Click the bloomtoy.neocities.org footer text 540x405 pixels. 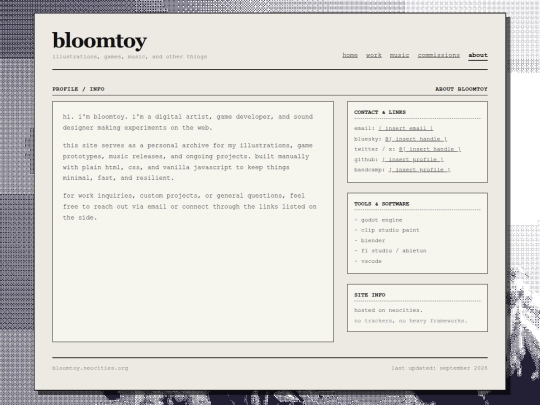(x=90, y=368)
